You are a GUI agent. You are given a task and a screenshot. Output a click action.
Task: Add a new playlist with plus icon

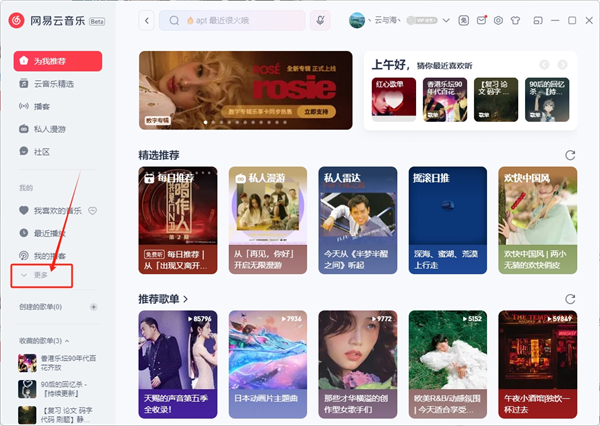(94, 306)
